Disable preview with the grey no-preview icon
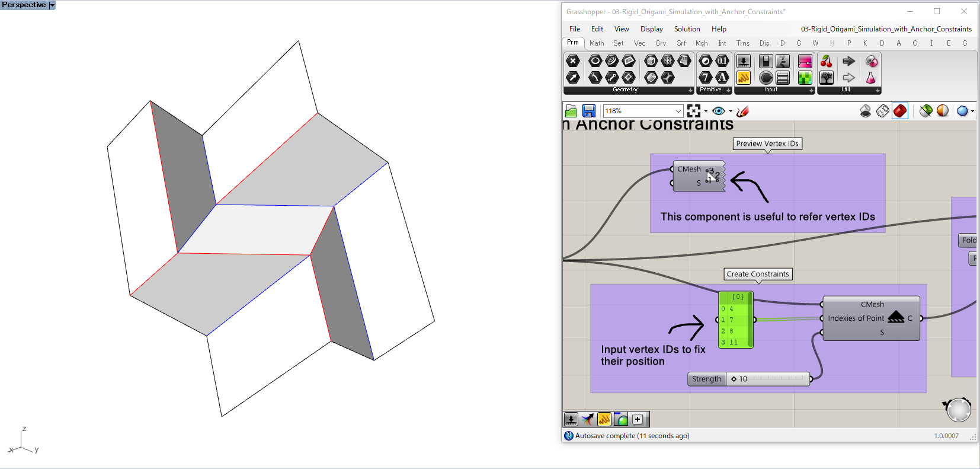The image size is (980, 469). pyautogui.click(x=866, y=111)
